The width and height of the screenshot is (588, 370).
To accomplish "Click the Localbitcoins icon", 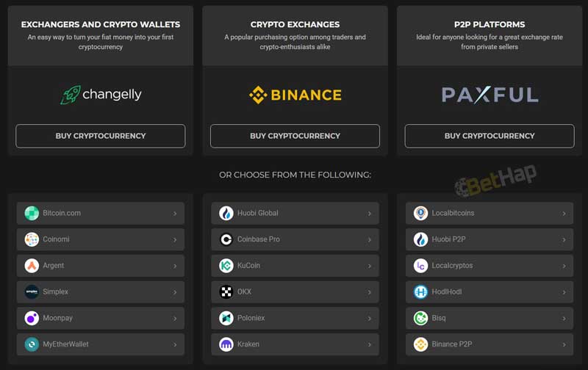I will pos(420,213).
